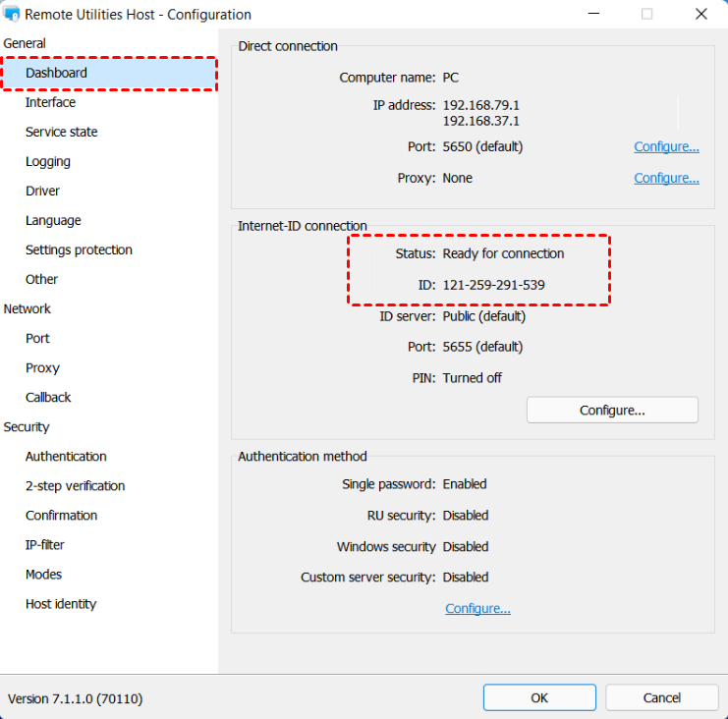Screen dimensions: 728x719
Task: Select the Driver settings item
Action: [42, 191]
